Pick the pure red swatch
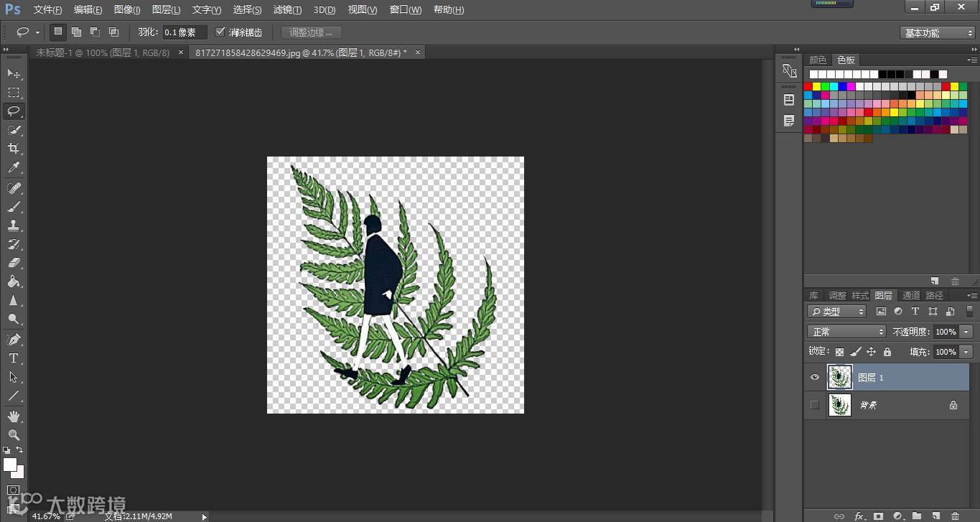Image resolution: width=980 pixels, height=522 pixels. click(808, 87)
